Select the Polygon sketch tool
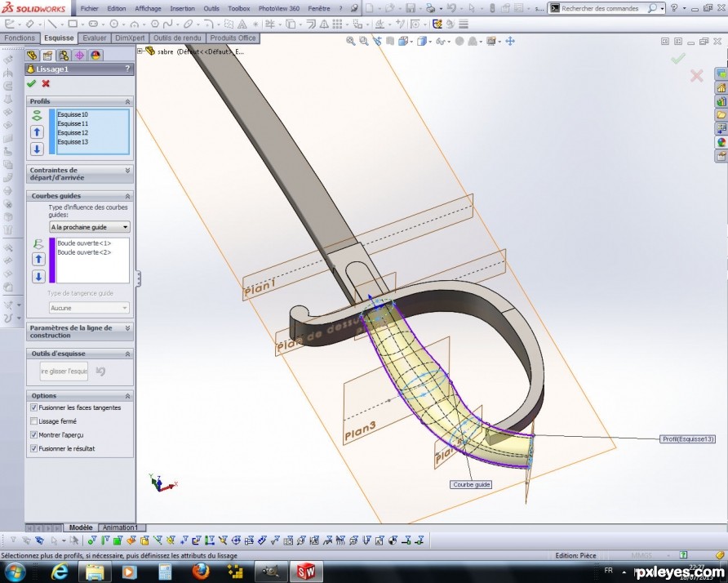 click(x=155, y=24)
